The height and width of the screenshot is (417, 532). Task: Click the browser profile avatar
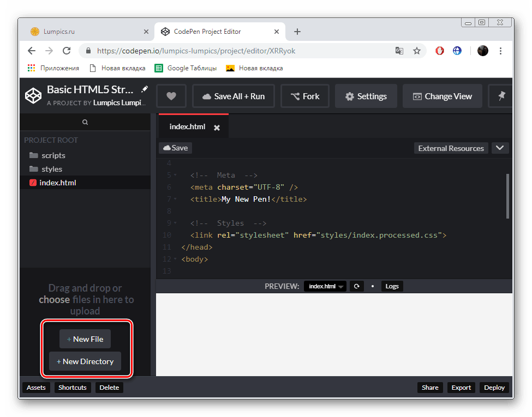(x=483, y=50)
